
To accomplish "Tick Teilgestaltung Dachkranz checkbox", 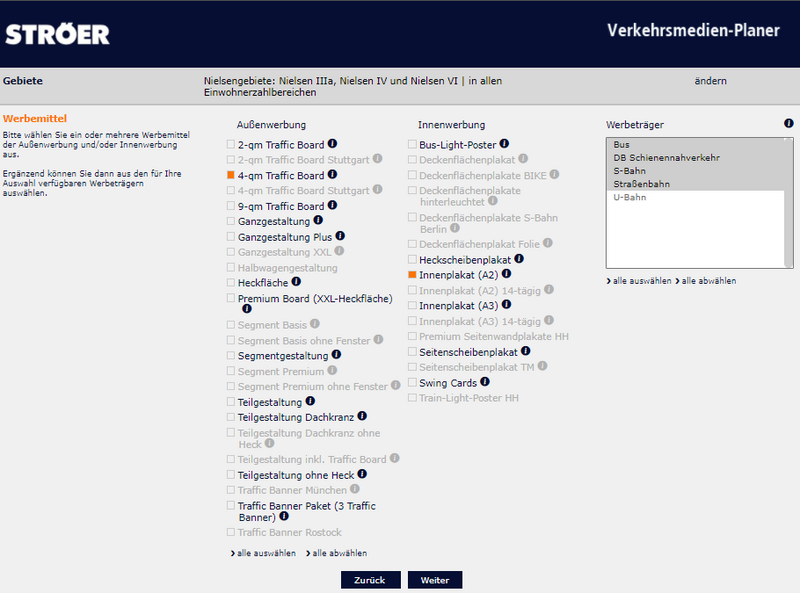I will click(x=231, y=417).
